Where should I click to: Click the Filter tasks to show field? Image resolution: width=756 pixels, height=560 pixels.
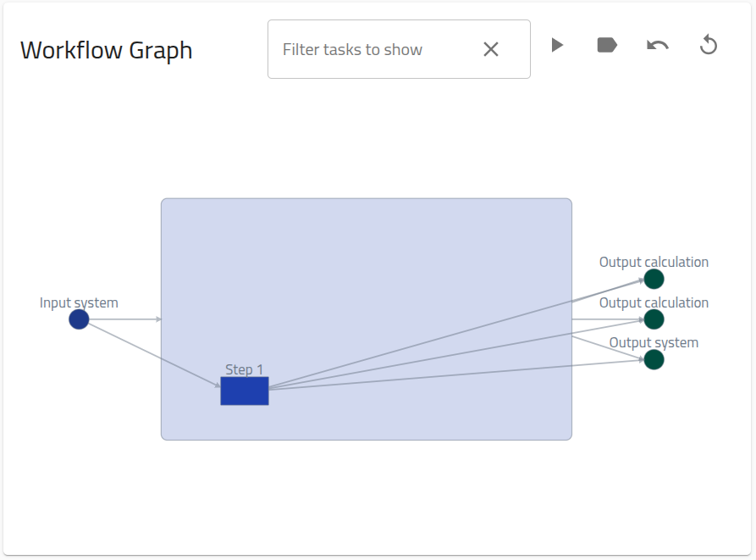click(x=372, y=49)
